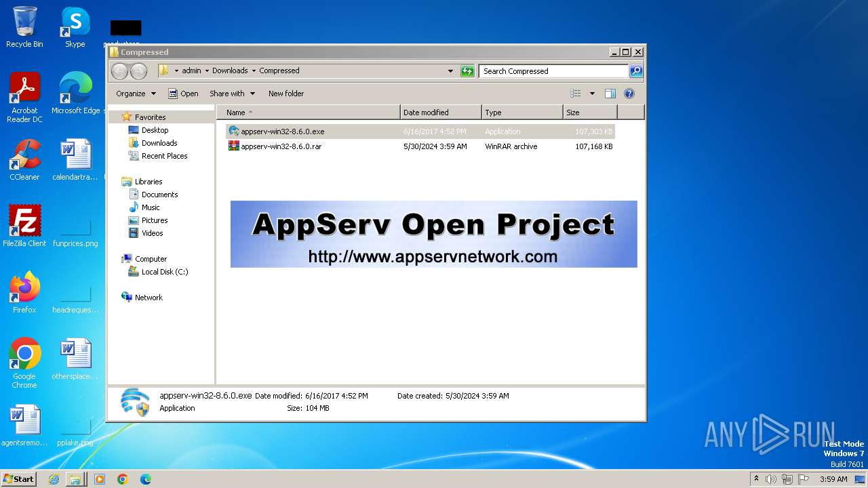Image resolution: width=868 pixels, height=488 pixels.
Task: Select Skype desktop shortcut
Action: pyautogui.click(x=75, y=27)
